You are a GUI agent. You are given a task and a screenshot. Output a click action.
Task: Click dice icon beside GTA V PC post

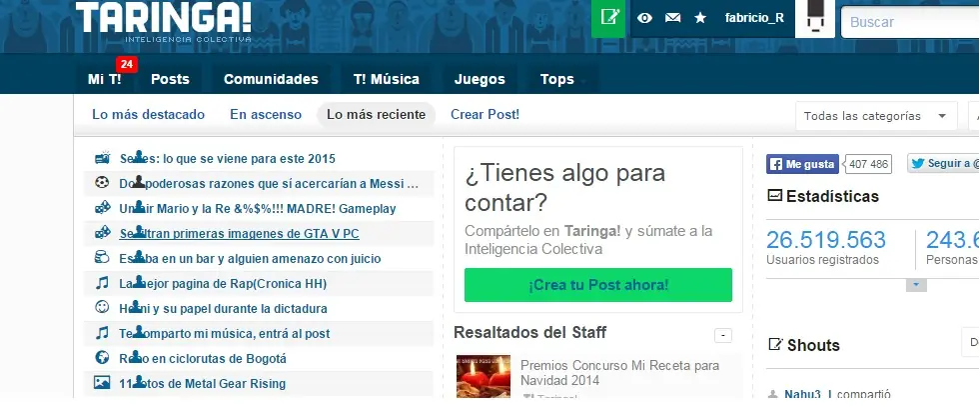[x=103, y=233]
